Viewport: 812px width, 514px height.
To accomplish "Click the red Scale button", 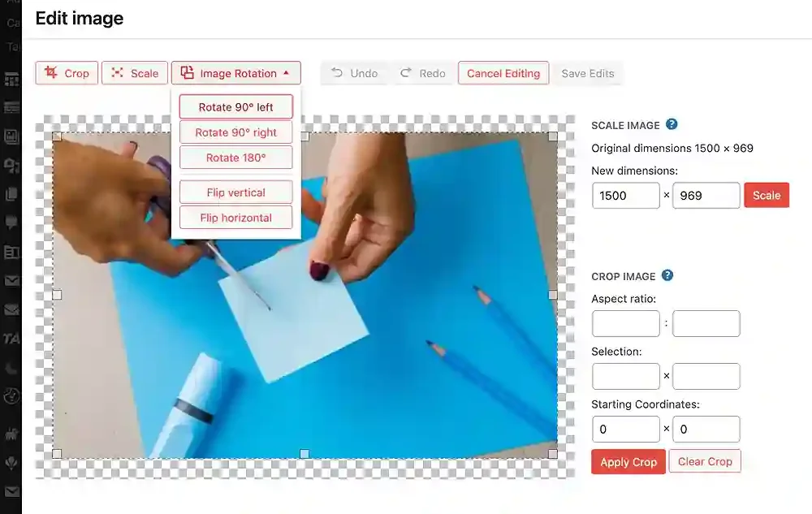I will tap(767, 195).
